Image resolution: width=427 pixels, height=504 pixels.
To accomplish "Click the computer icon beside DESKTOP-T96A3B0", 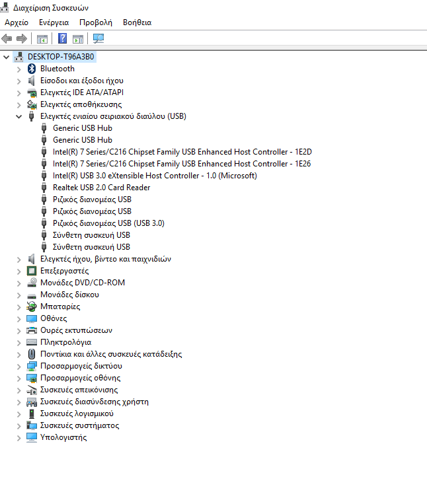I will point(19,57).
